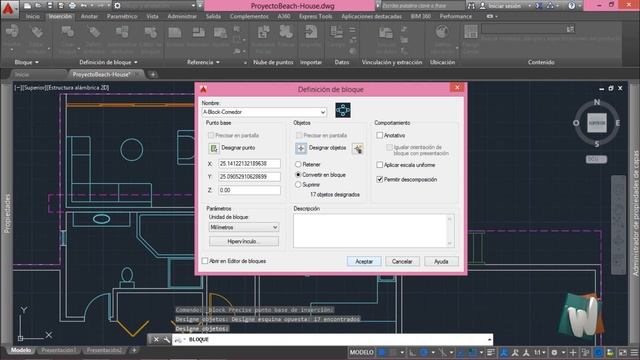This screenshot has height=360, width=640.
Task: Click the Hipervínculo button
Action: (x=244, y=241)
